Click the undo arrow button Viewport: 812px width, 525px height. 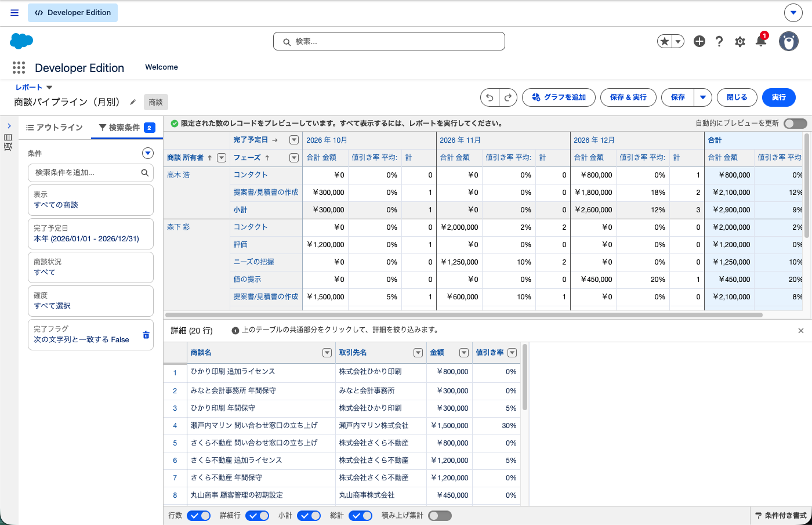(x=490, y=97)
